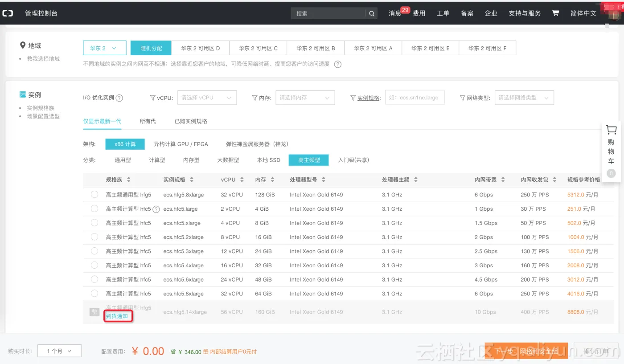Select the 通用型 category
Viewport: 624px width, 364px height.
click(123, 160)
